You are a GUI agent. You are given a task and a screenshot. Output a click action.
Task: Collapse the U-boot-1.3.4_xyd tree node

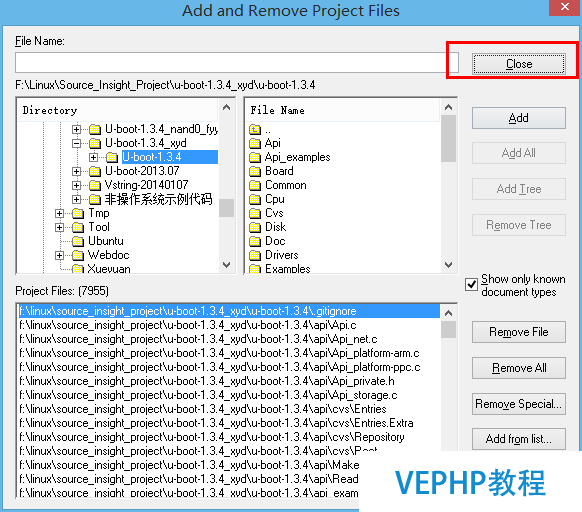pos(76,143)
